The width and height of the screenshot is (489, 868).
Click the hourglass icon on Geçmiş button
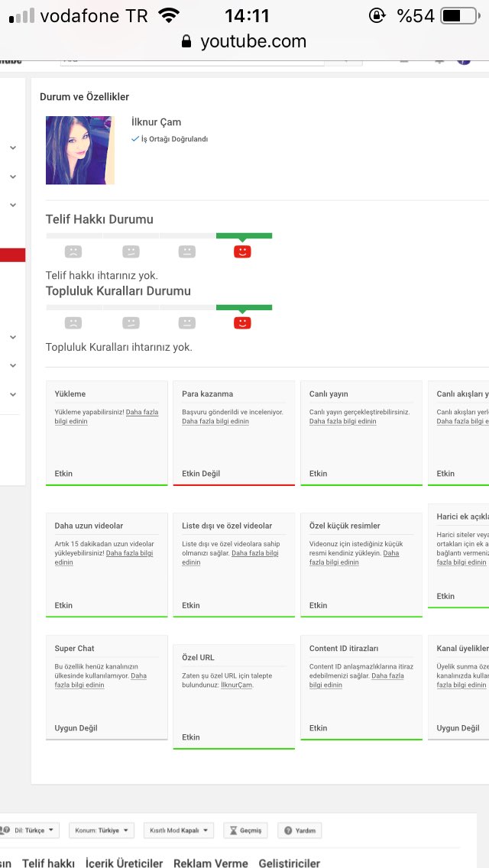234,831
